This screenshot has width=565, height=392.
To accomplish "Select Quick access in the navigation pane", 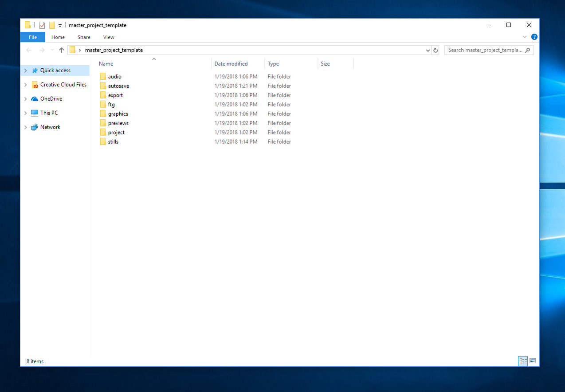I will click(55, 71).
